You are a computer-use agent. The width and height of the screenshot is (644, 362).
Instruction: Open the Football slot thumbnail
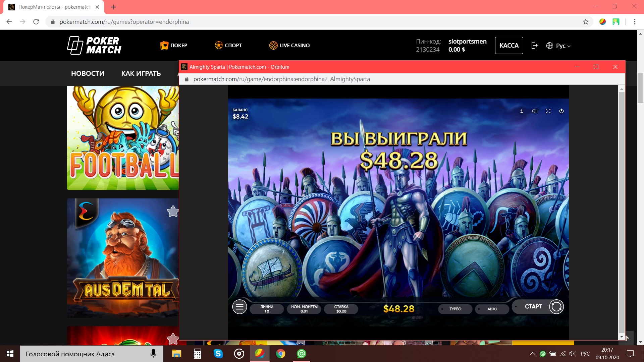click(123, 138)
